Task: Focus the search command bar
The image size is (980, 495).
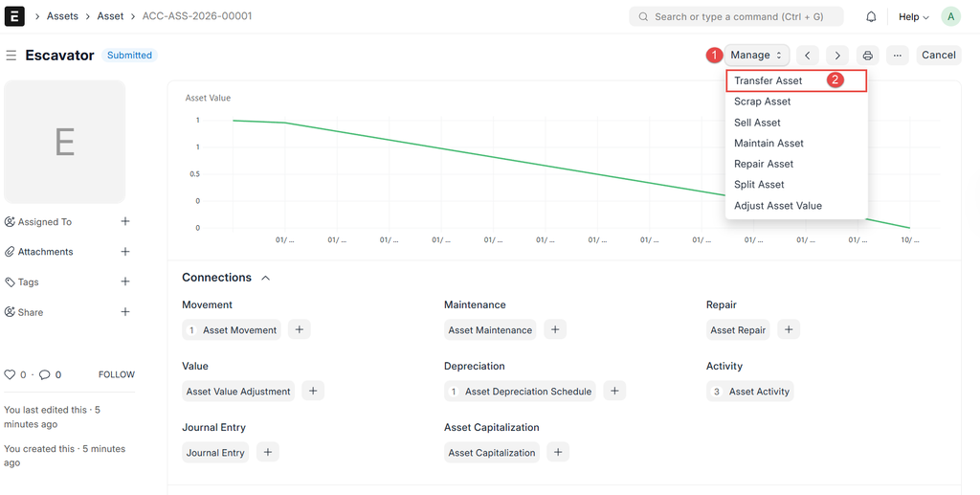Action: [737, 16]
